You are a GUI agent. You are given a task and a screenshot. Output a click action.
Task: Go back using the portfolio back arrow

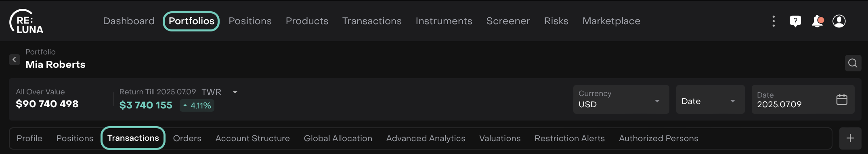pos(15,60)
